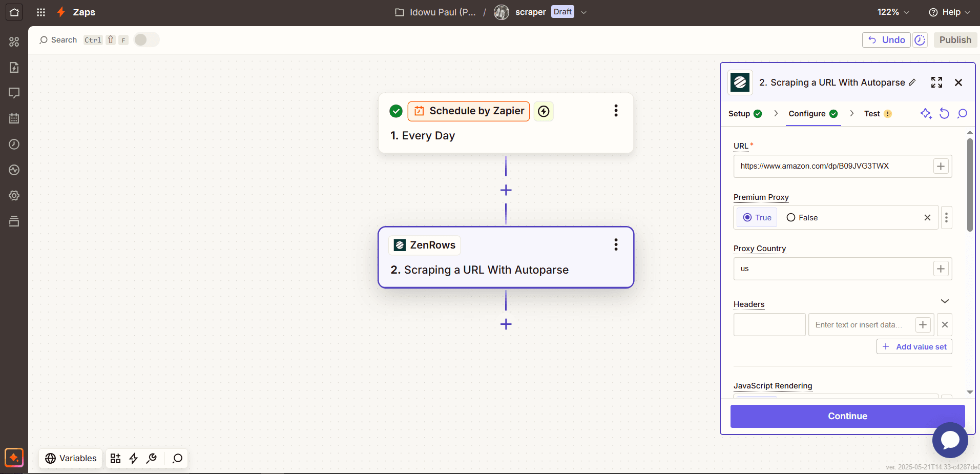This screenshot has height=474, width=980.
Task: Click the search fields magnifier in panel
Action: click(963, 114)
